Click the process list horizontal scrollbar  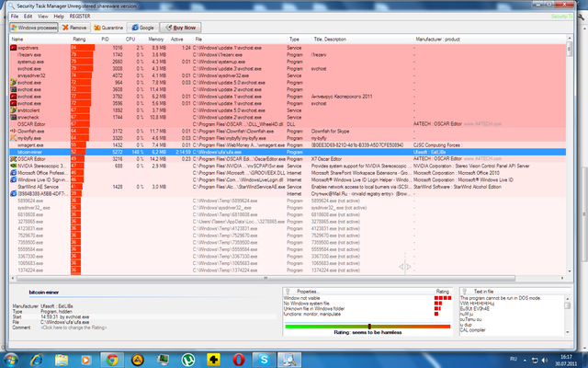tap(266, 278)
